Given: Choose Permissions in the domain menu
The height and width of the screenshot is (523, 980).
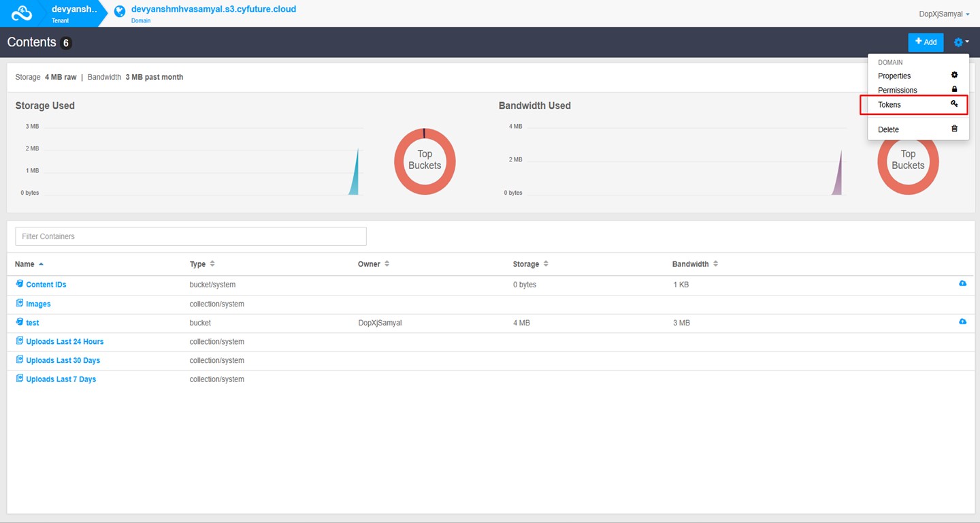Looking at the screenshot, I should [x=897, y=90].
